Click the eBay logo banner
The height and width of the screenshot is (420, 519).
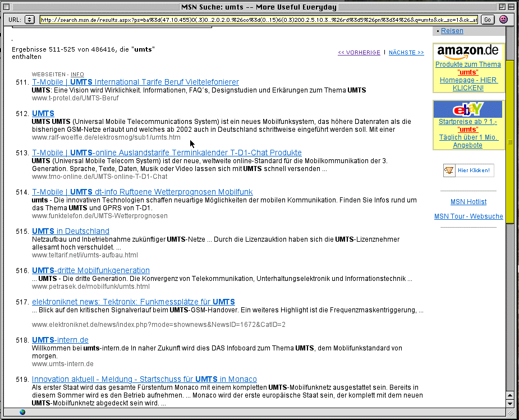pyautogui.click(x=468, y=109)
